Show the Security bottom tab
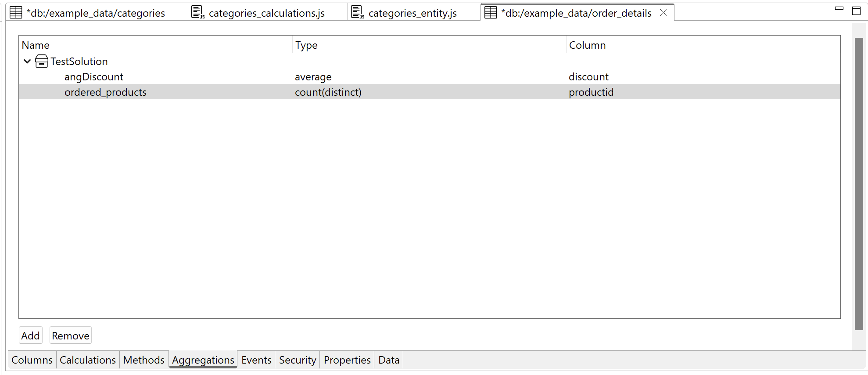The image size is (868, 375). (298, 360)
